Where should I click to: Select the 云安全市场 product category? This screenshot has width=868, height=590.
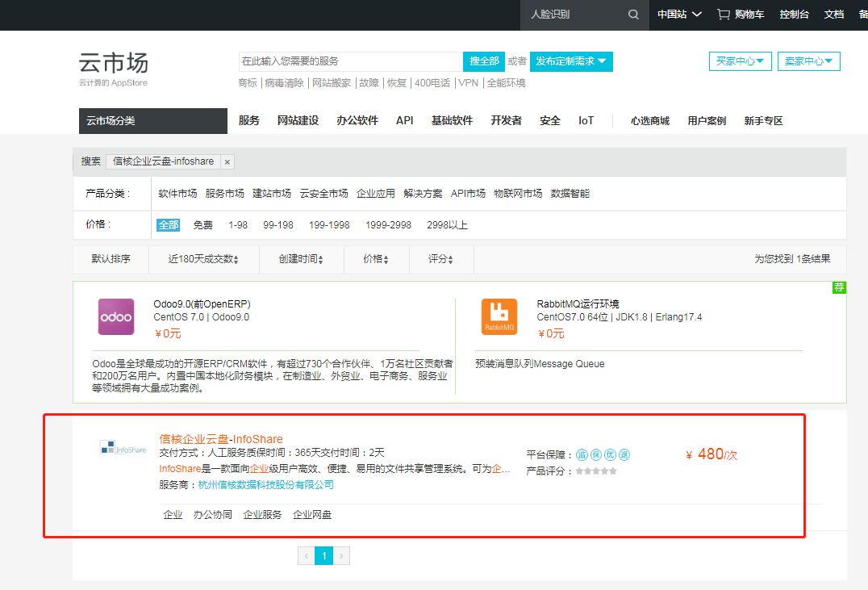(323, 194)
